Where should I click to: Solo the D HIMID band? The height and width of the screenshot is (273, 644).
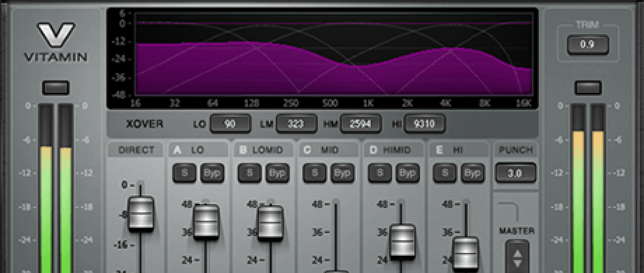(x=380, y=173)
